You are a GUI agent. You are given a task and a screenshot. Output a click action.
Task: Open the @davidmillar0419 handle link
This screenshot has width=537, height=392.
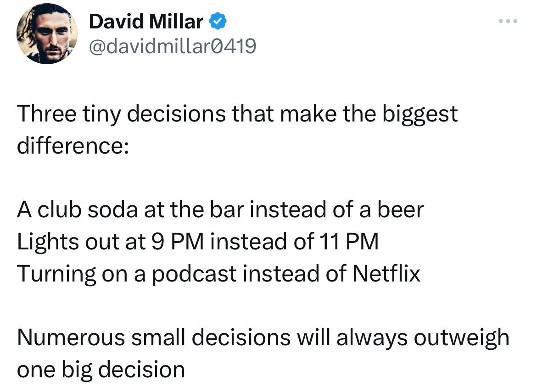coord(172,46)
